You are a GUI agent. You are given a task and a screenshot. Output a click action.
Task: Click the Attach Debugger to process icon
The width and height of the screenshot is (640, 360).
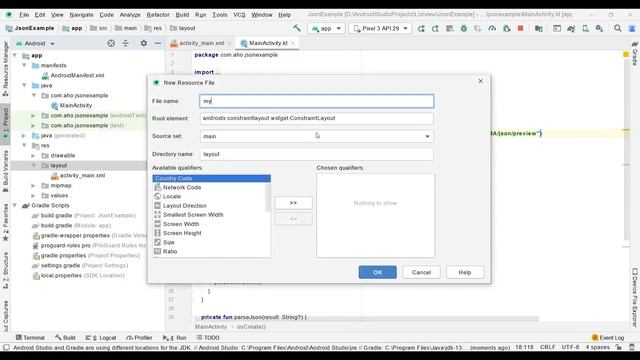coord(507,28)
